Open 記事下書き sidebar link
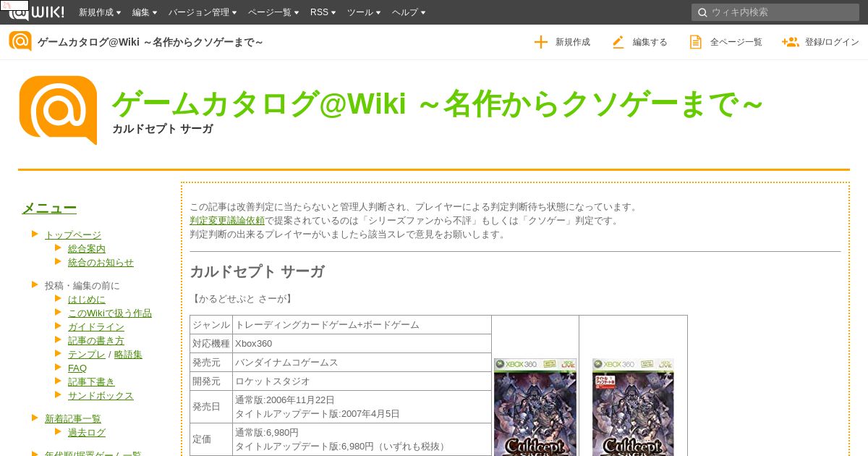The image size is (868, 456). pos(91,381)
